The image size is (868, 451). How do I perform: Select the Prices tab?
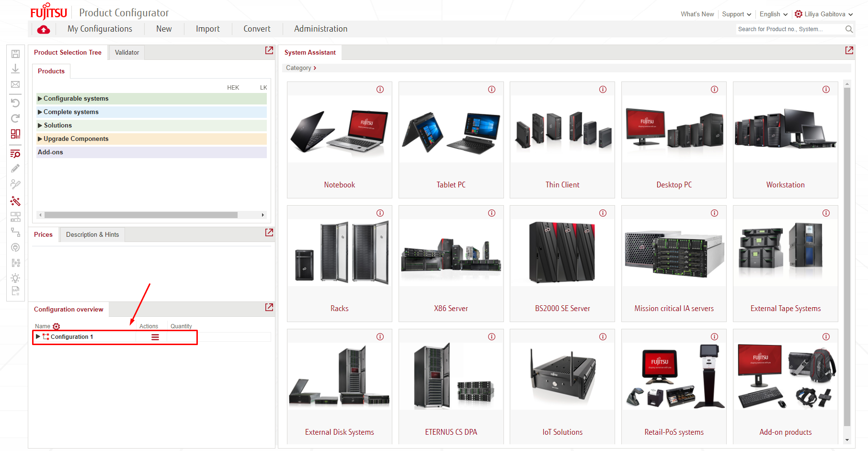[x=43, y=235]
